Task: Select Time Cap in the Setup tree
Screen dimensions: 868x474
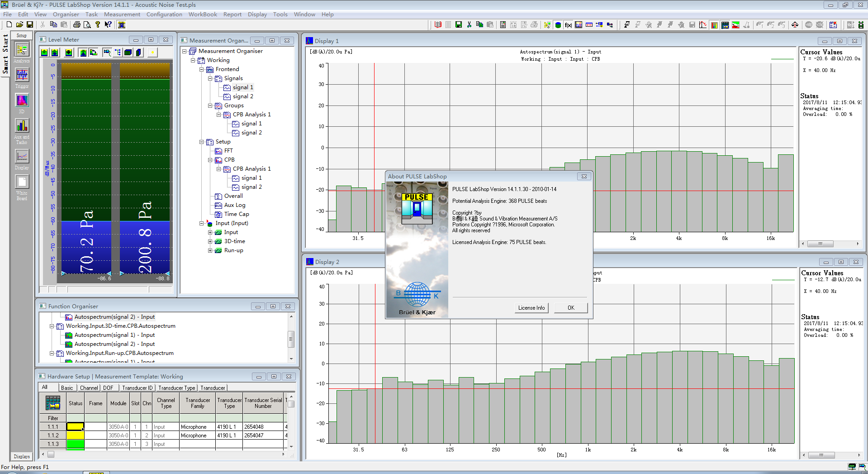Action: 236,214
